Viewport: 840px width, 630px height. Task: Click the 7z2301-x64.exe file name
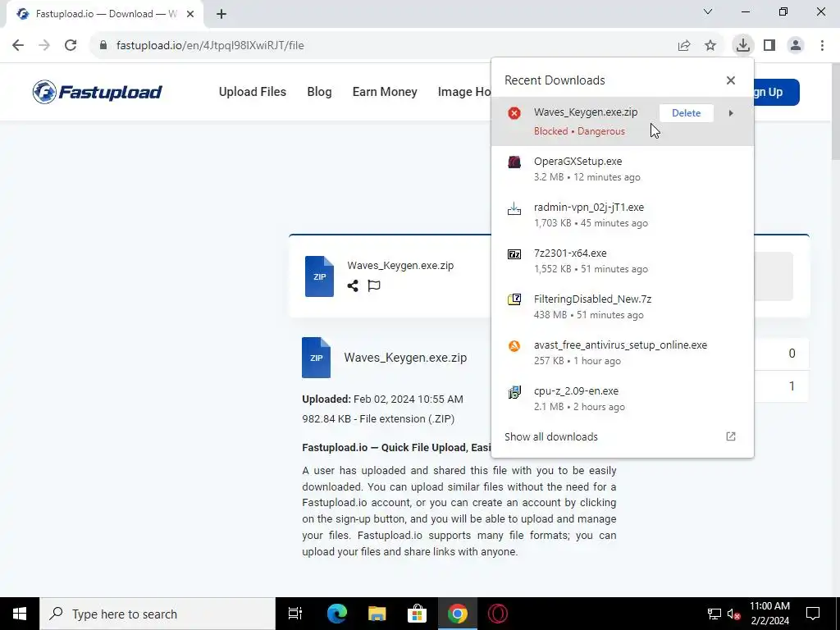pyautogui.click(x=570, y=253)
